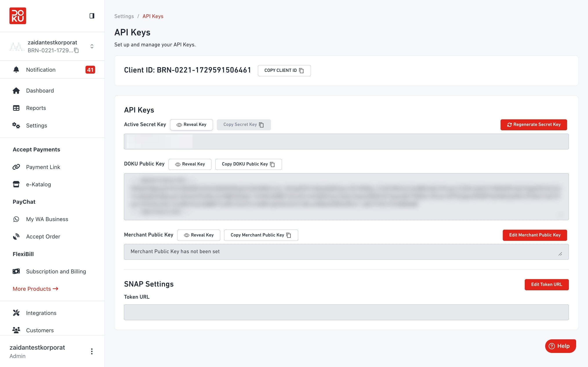
Task: Click the Customers people icon
Action: (16, 330)
